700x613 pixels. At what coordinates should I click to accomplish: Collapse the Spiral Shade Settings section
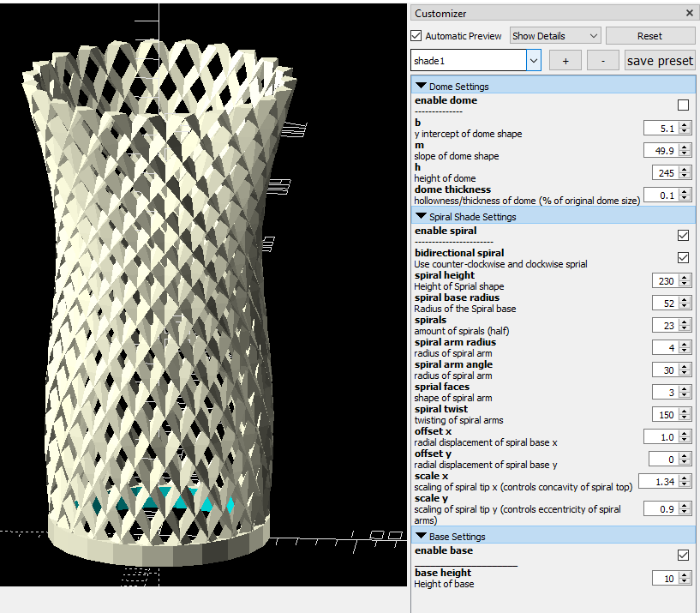[x=421, y=216]
